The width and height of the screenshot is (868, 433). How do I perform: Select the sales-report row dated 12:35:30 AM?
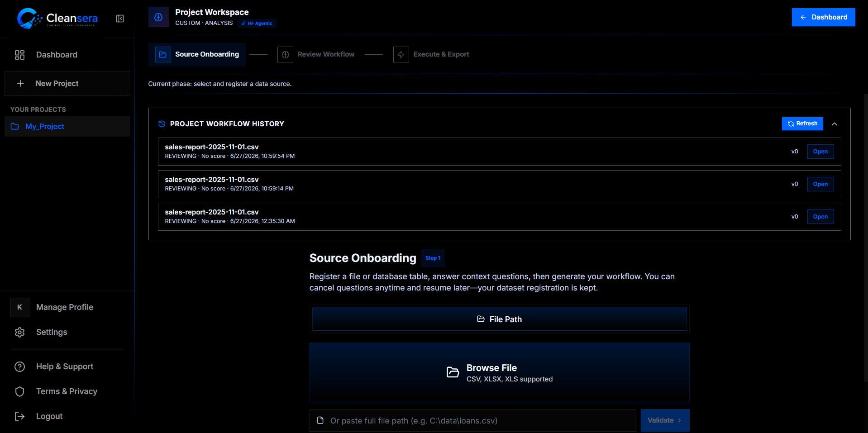click(499, 217)
